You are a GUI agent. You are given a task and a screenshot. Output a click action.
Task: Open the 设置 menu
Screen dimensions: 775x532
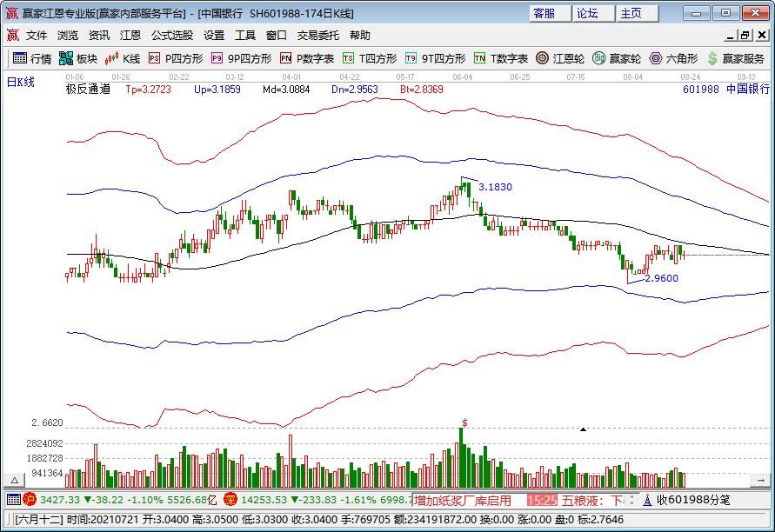coord(214,36)
